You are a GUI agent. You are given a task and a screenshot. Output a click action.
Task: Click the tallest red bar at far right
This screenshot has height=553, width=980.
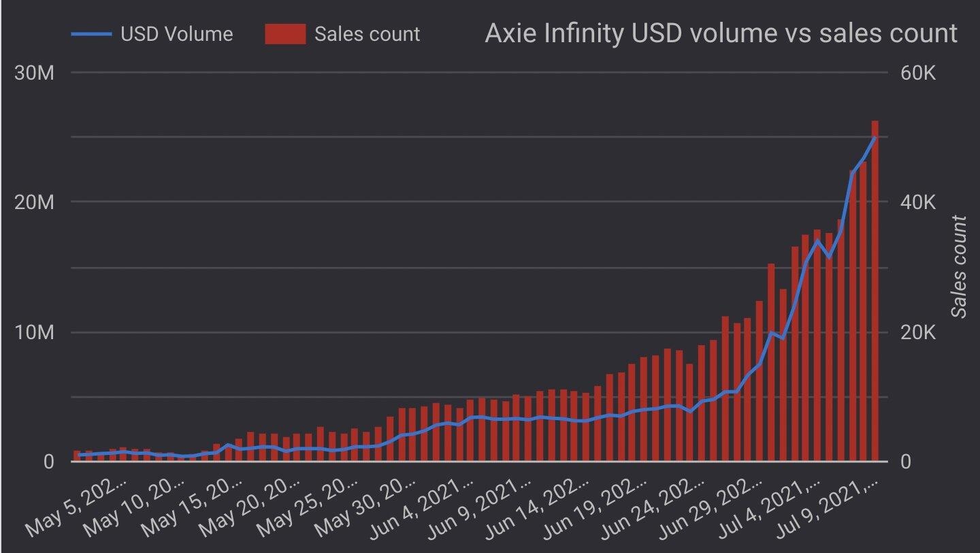tap(875, 286)
